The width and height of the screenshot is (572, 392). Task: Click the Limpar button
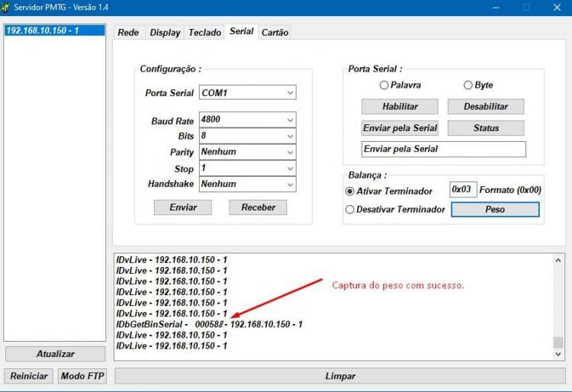pyautogui.click(x=340, y=376)
